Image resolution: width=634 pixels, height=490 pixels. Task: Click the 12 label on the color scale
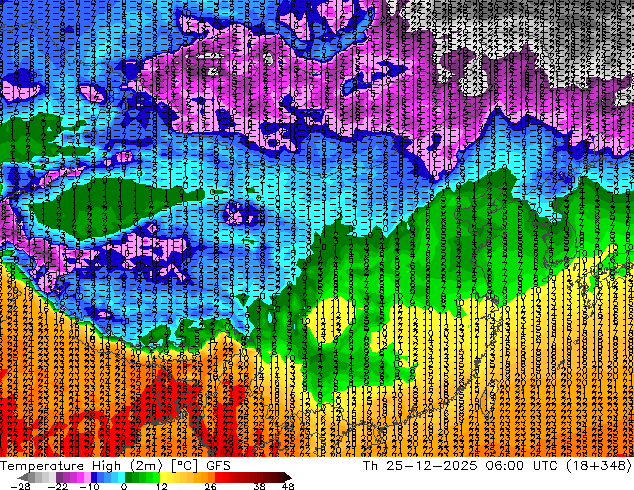(162, 486)
